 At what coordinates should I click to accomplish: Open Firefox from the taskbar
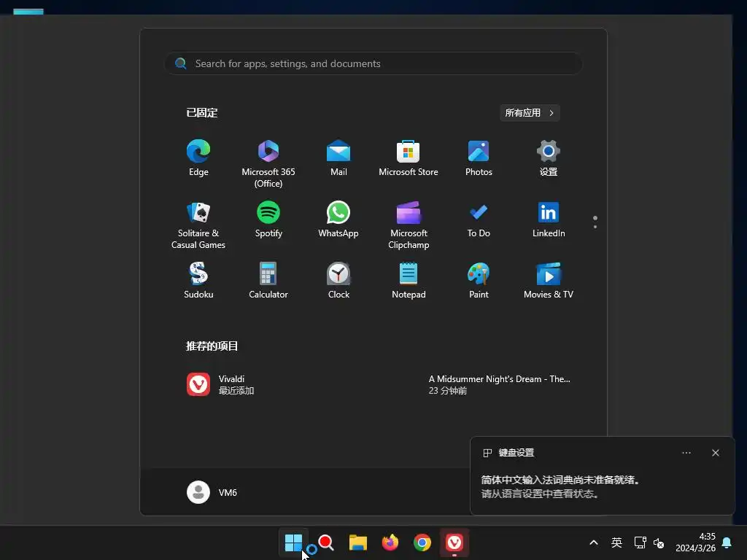tap(390, 542)
